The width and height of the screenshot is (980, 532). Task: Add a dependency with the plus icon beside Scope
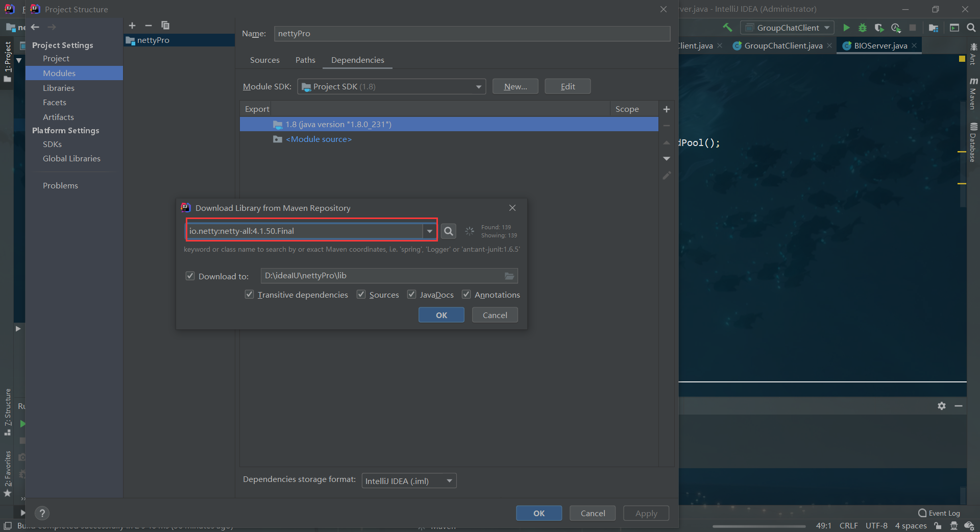[x=667, y=109]
